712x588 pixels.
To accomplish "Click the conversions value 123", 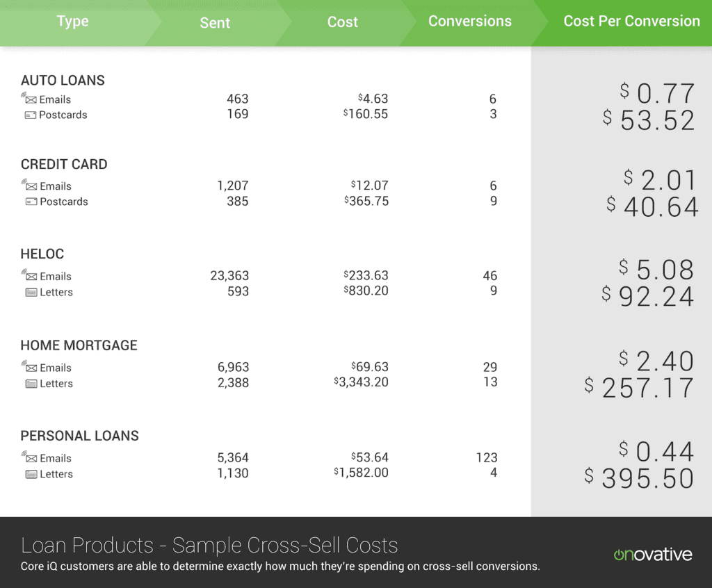I will coord(487,458).
